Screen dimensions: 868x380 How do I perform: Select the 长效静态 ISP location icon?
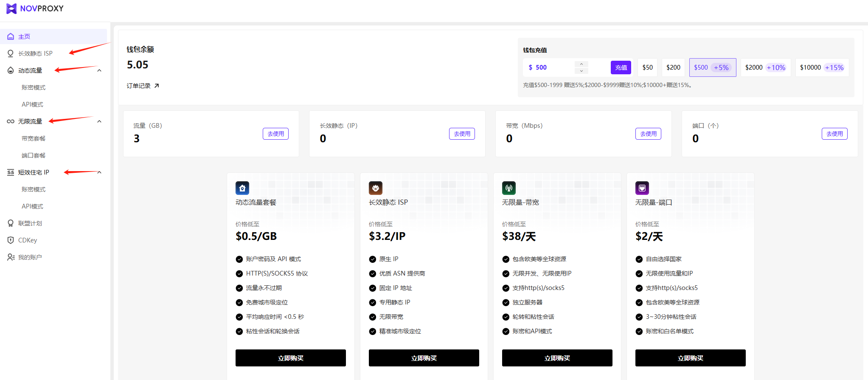click(11, 53)
